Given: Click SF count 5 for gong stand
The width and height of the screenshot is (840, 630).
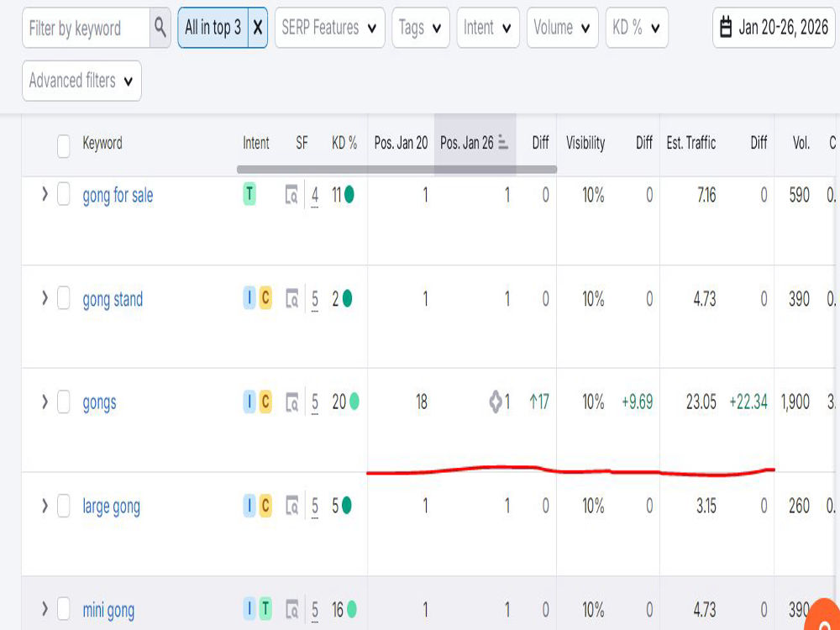Looking at the screenshot, I should [x=315, y=299].
